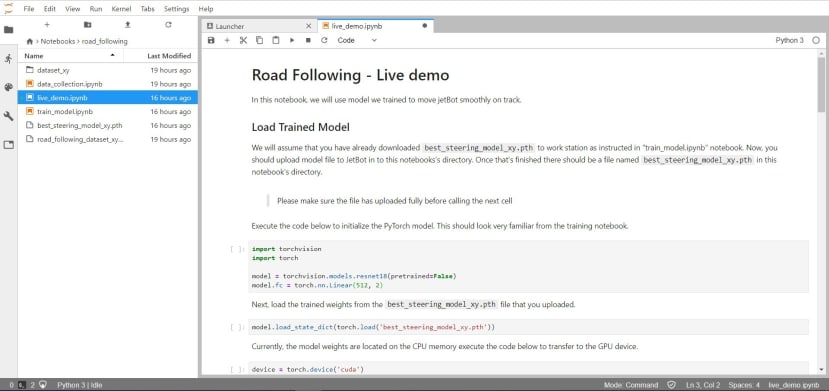Screen dimensions: 829x391
Task: Restart the kernel with the circular arrow
Action: tap(324, 40)
